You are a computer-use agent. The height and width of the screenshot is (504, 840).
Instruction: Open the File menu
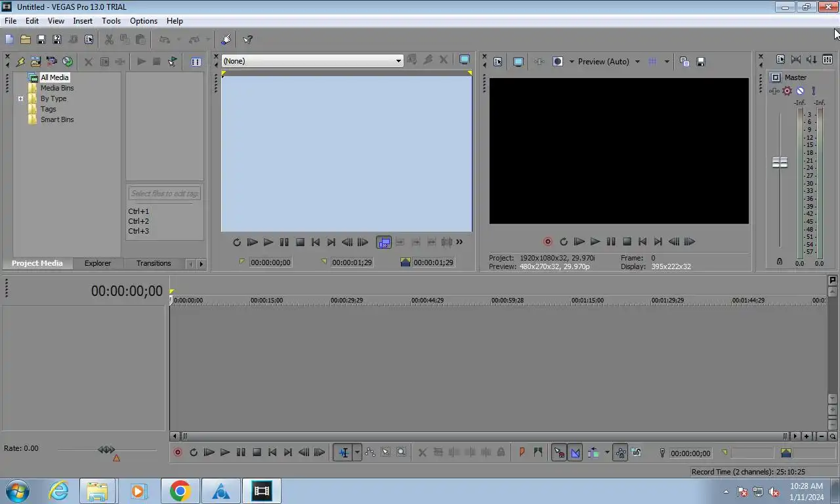pyautogui.click(x=10, y=21)
